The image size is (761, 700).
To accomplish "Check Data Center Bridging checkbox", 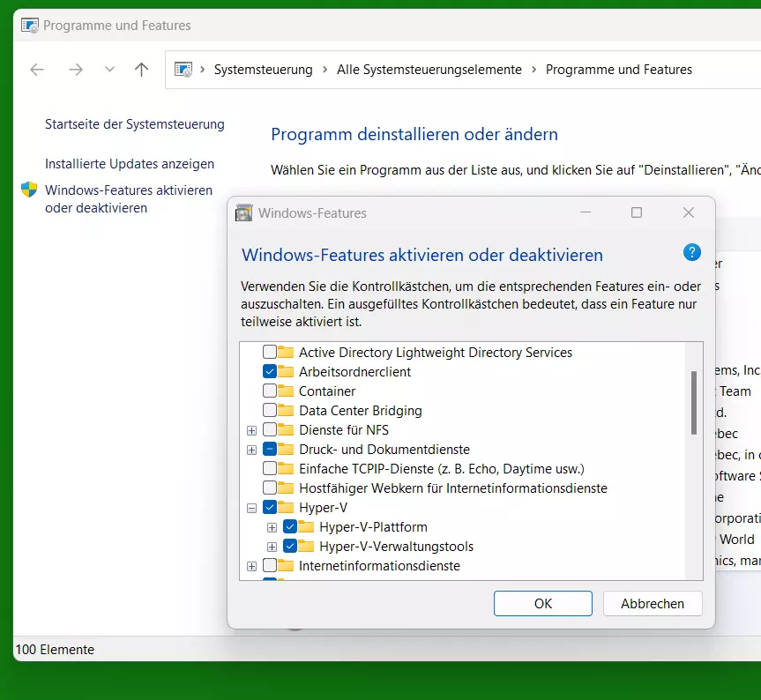I will pos(269,410).
